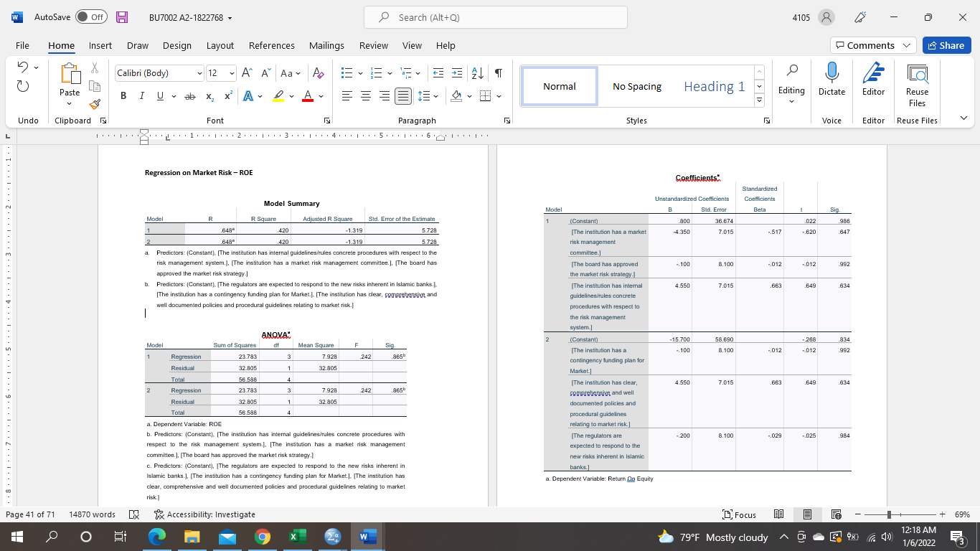Open the Shading color dropdown arrow

tap(469, 96)
